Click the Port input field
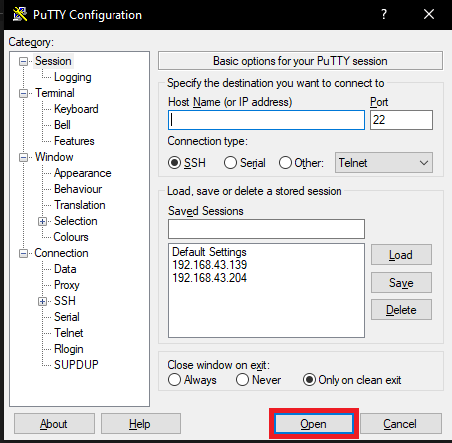This screenshot has width=452, height=443. (401, 120)
